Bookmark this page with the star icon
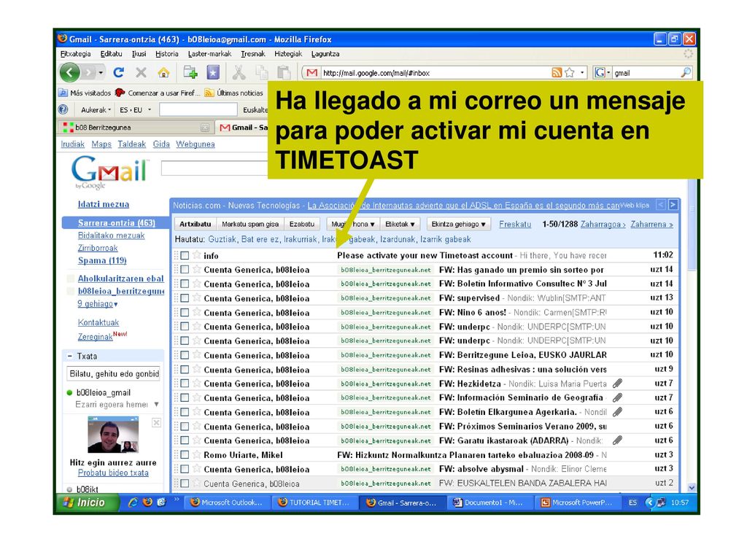This screenshot has width=747, height=560. tap(569, 72)
